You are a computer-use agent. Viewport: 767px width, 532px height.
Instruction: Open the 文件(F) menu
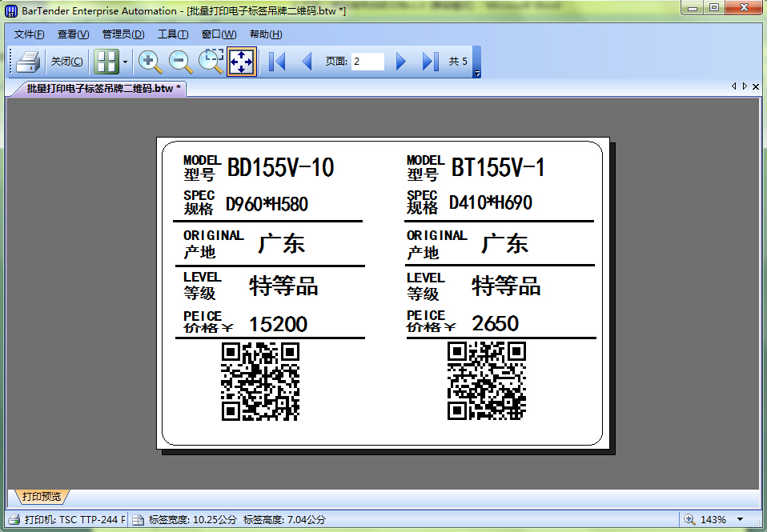[x=30, y=34]
